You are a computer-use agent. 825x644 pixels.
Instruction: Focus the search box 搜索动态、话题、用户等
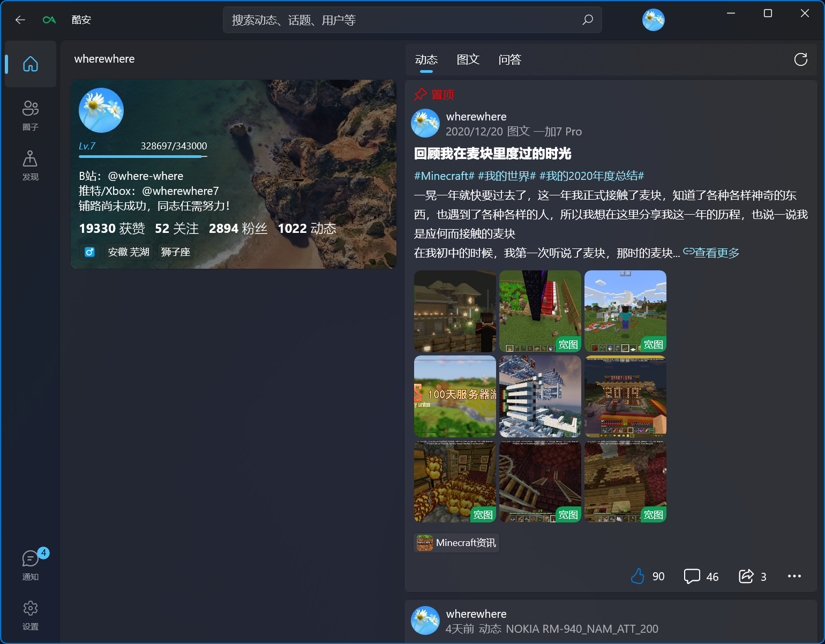(x=412, y=20)
